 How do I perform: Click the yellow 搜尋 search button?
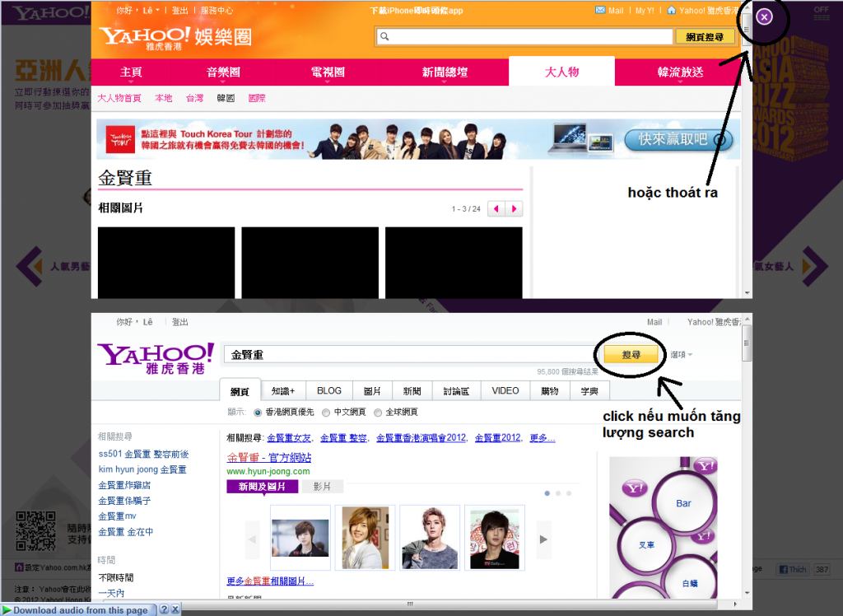click(x=631, y=355)
